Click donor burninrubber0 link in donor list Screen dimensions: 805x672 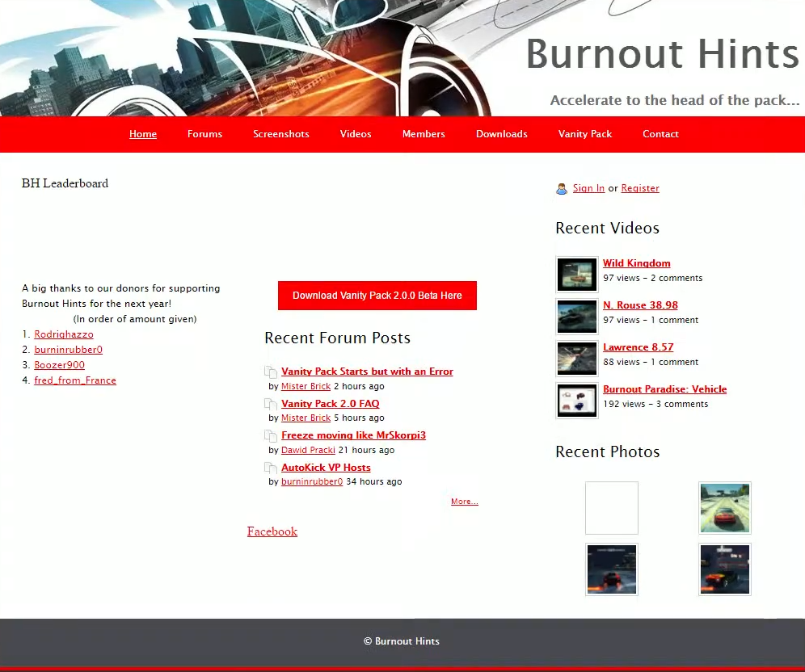pyautogui.click(x=68, y=350)
